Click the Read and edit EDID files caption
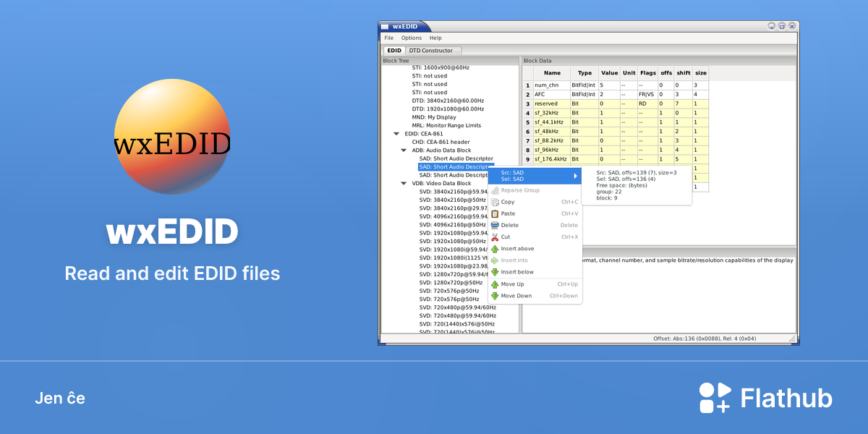Image resolution: width=868 pixels, height=434 pixels. (172, 273)
